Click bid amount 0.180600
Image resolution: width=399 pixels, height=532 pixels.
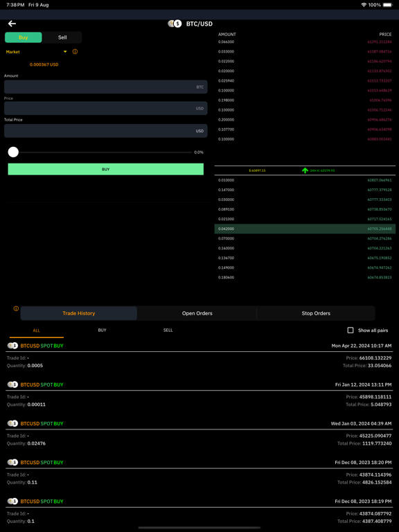coord(226,277)
